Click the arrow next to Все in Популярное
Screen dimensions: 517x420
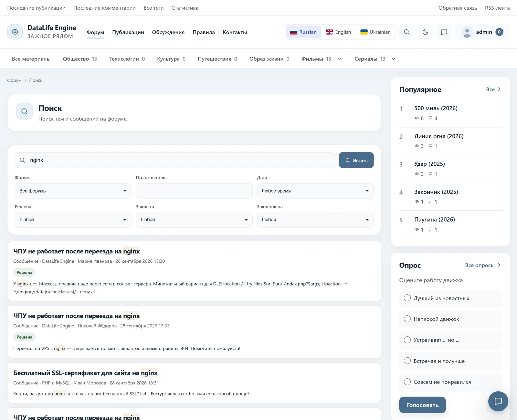point(499,89)
